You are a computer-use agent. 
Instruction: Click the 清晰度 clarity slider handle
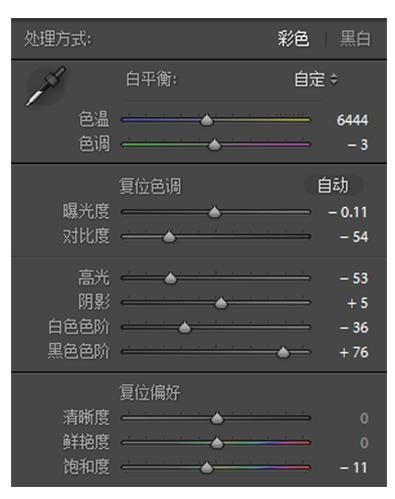217,418
